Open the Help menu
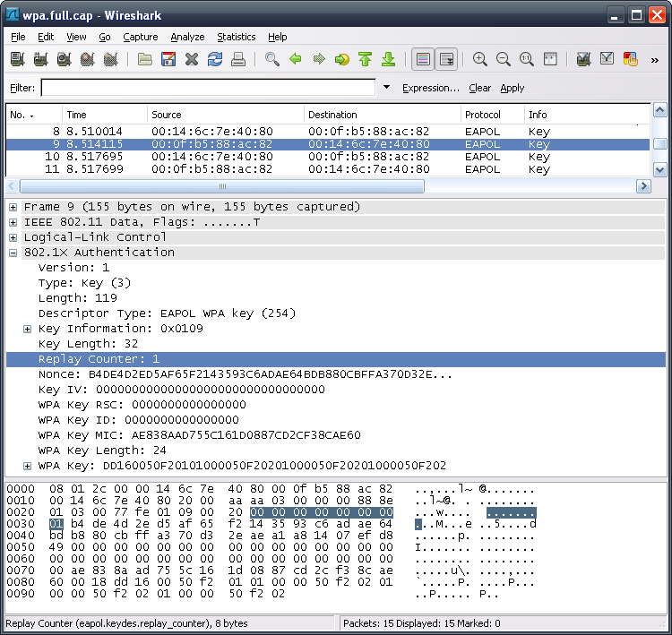Screen dimensions: 672x635 tap(277, 37)
